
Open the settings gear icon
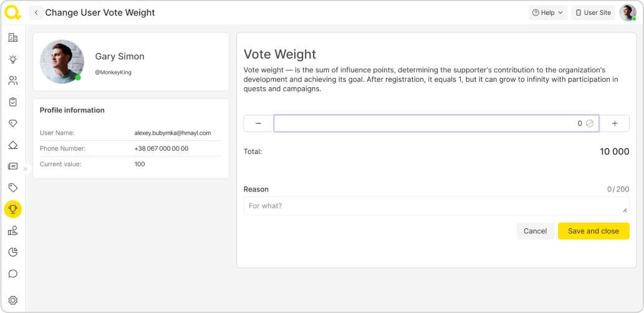click(12, 300)
